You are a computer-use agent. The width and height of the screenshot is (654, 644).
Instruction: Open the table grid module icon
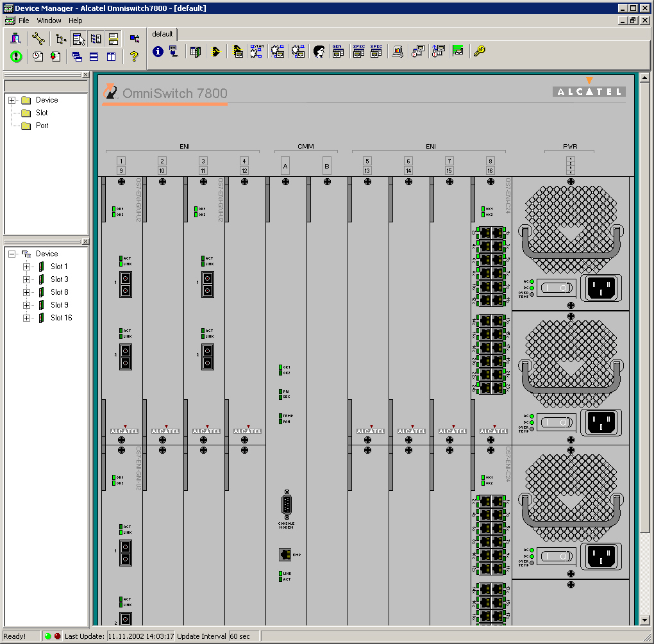tap(195, 51)
